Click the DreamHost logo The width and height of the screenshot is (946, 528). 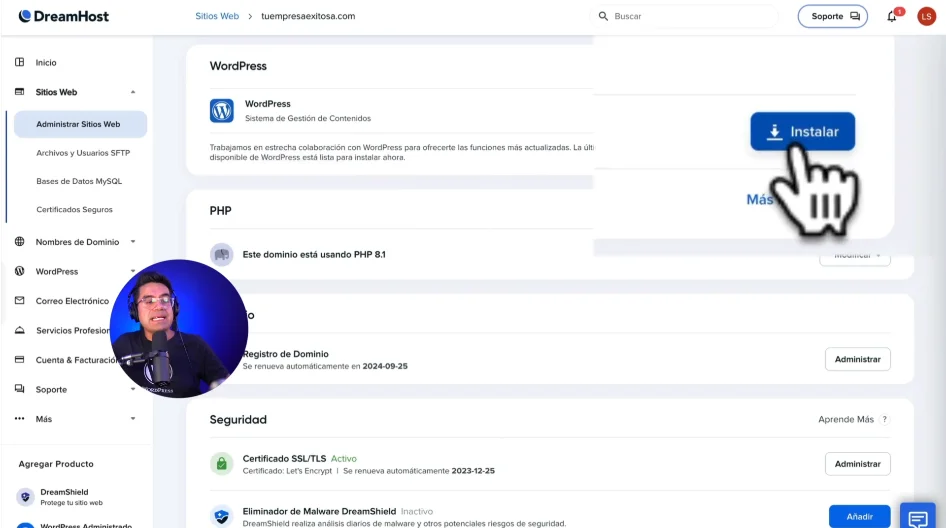(x=63, y=16)
